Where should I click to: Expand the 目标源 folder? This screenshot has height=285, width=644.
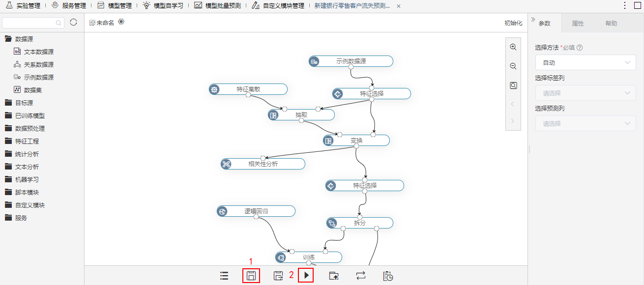click(x=19, y=103)
